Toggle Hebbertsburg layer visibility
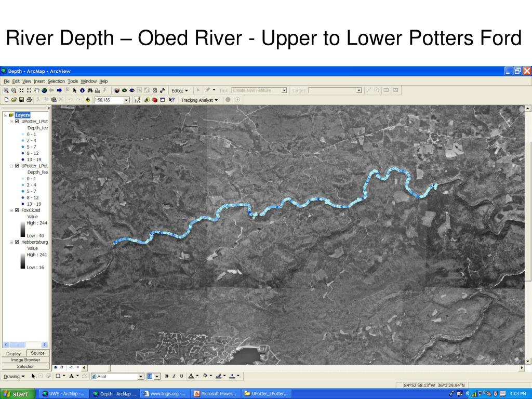The height and width of the screenshot is (399, 532). click(17, 242)
